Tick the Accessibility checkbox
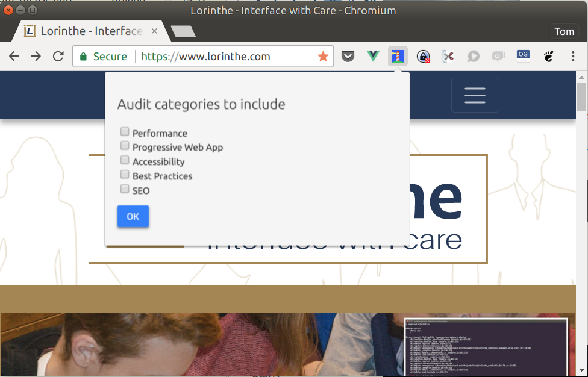The width and height of the screenshot is (588, 377). click(125, 160)
